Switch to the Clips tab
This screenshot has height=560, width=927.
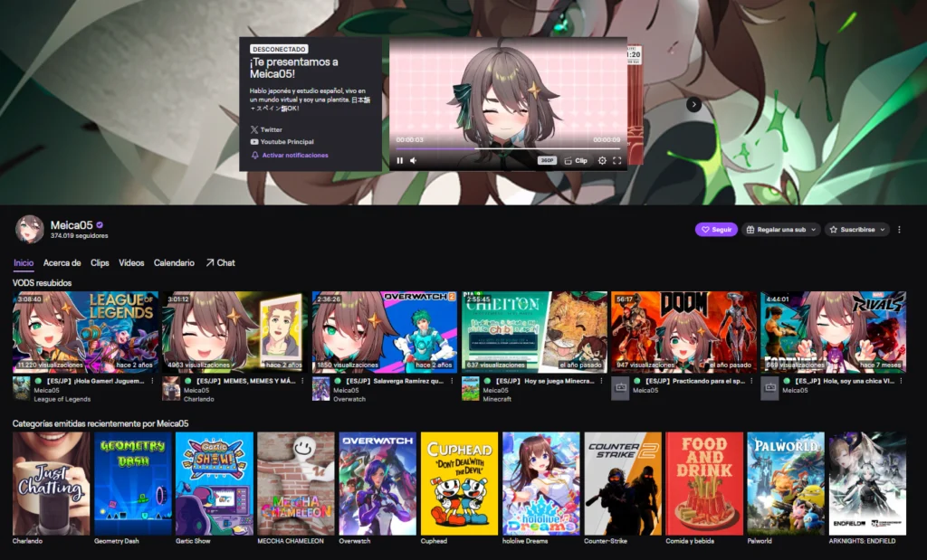[x=100, y=263]
